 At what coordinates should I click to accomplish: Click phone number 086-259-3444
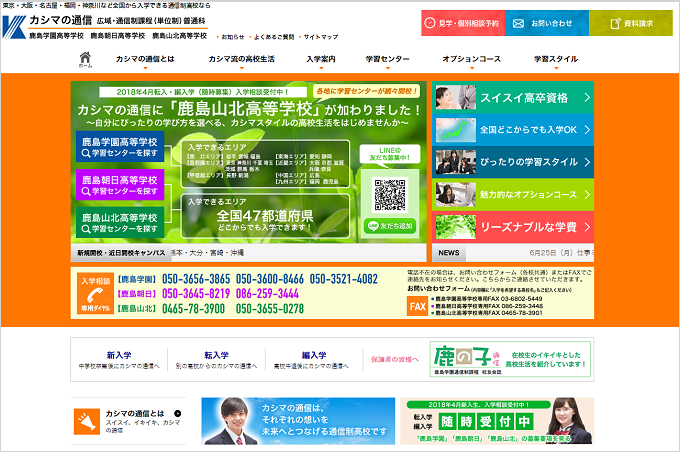pos(267,294)
